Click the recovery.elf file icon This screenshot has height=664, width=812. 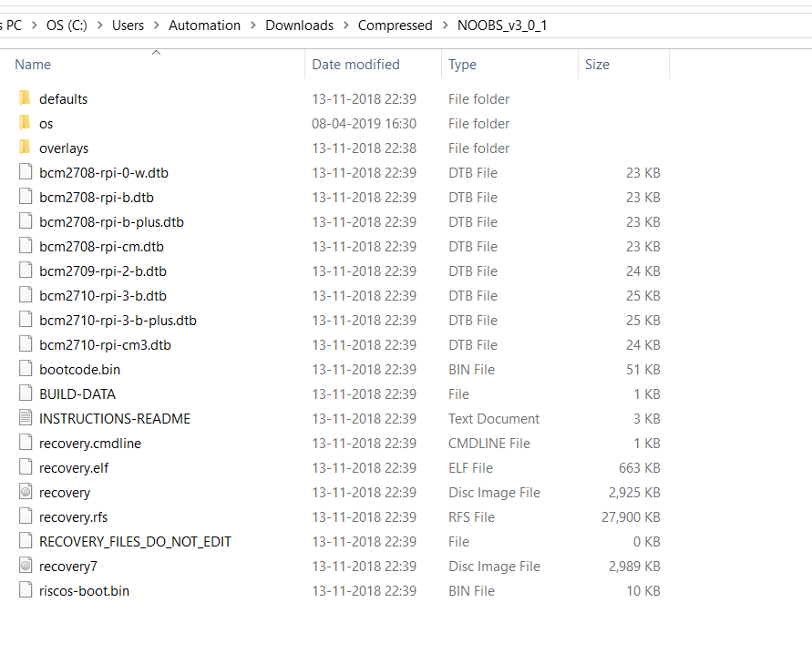(x=26, y=467)
